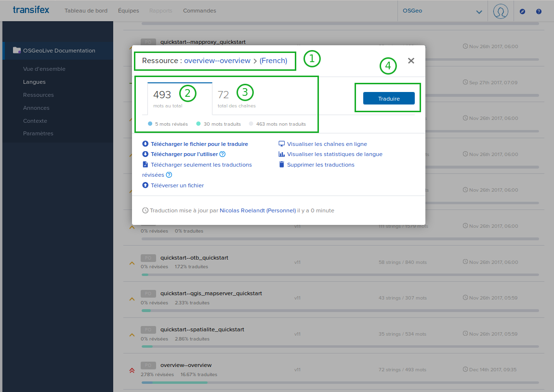The width and height of the screenshot is (554, 392).
Task: Open Tableau de bord menu
Action: [86, 11]
